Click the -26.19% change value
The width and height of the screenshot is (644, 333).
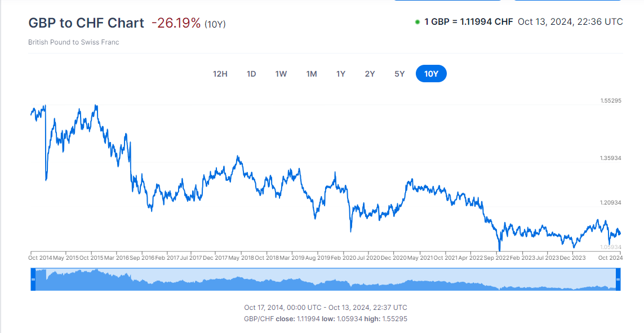coord(176,23)
